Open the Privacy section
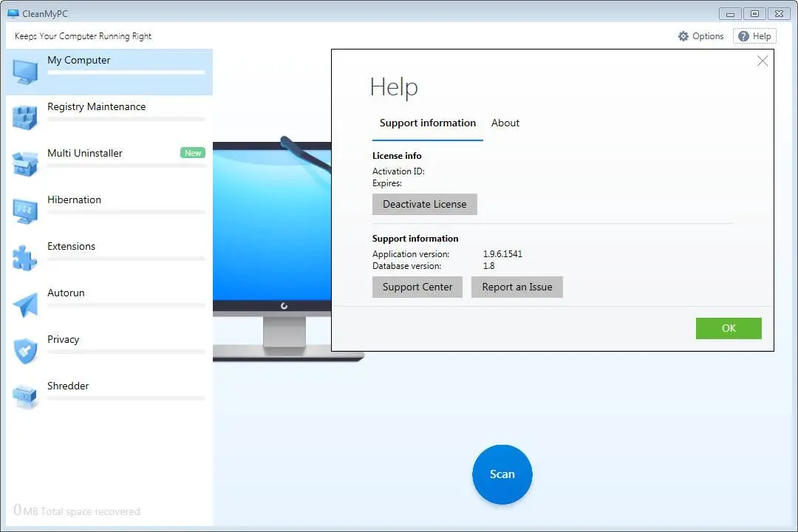This screenshot has width=798, height=532. click(109, 351)
